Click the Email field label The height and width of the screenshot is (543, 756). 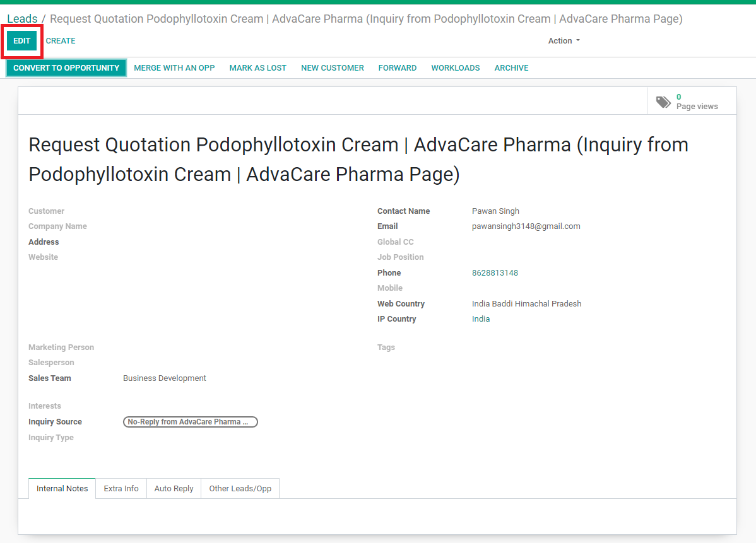tap(387, 226)
